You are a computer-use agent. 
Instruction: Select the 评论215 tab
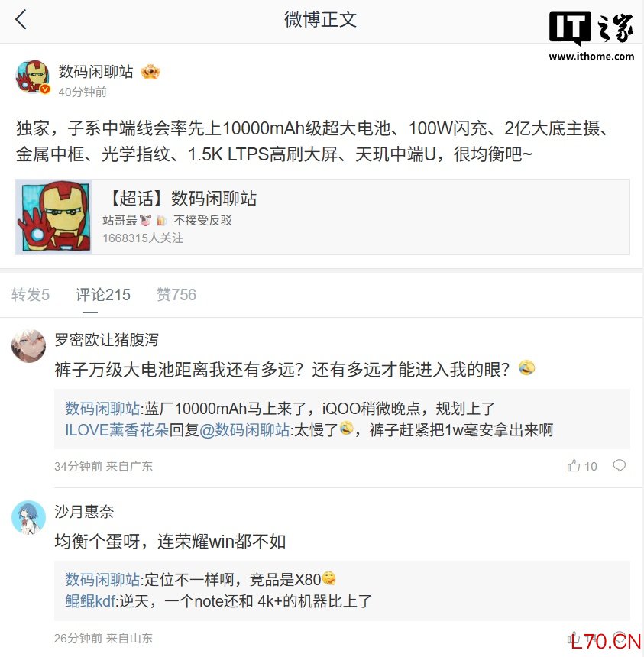coord(103,295)
